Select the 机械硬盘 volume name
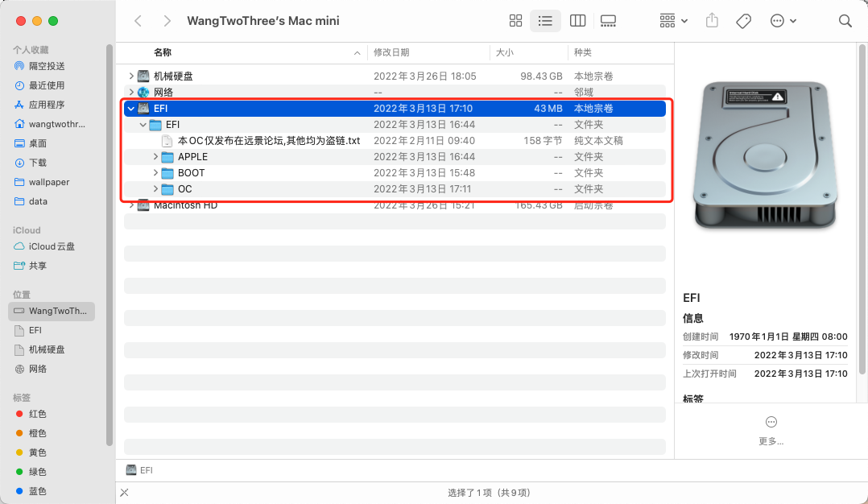The height and width of the screenshot is (504, 868). (x=173, y=76)
